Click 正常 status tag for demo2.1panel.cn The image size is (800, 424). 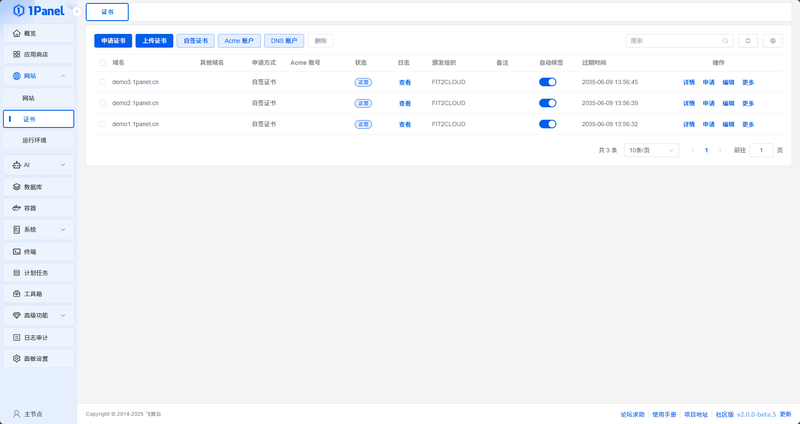pos(363,104)
